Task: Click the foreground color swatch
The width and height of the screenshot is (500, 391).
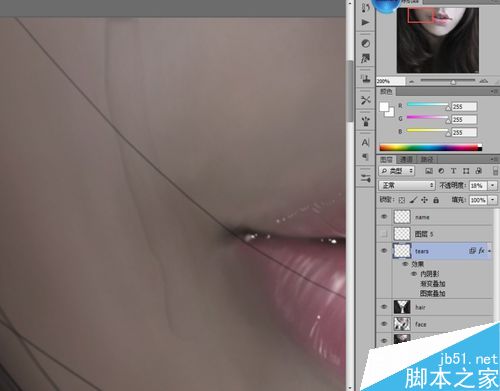Action: (384, 107)
